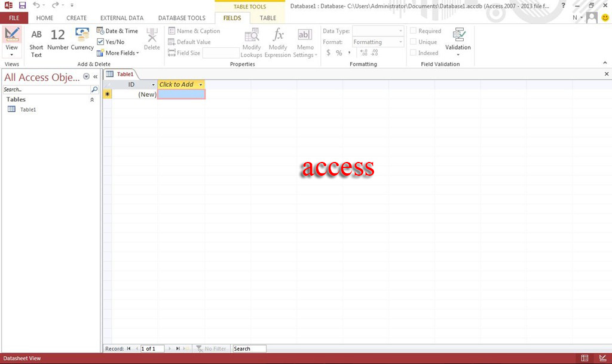The width and height of the screenshot is (612, 364).
Task: Open the FILE tab
Action: (14, 18)
